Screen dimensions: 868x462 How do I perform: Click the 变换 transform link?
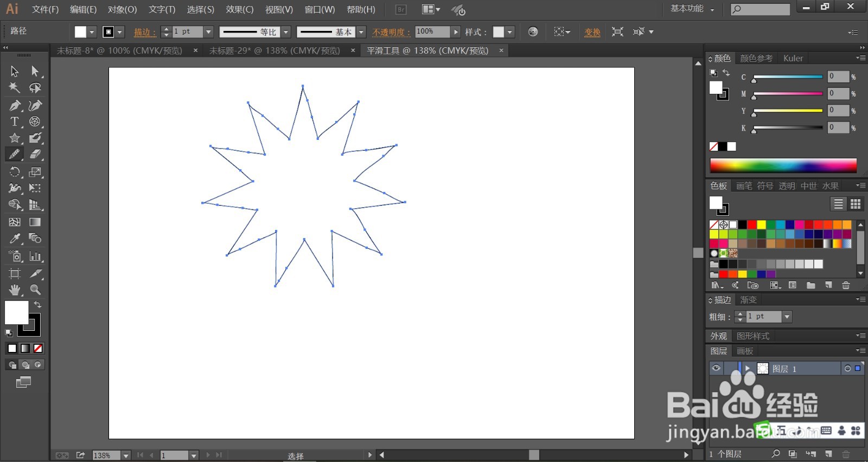592,32
